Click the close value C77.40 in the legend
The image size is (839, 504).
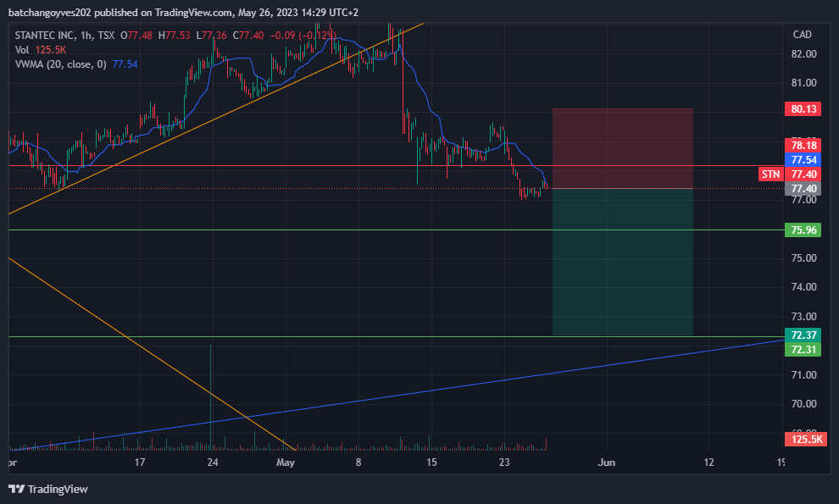click(x=248, y=36)
